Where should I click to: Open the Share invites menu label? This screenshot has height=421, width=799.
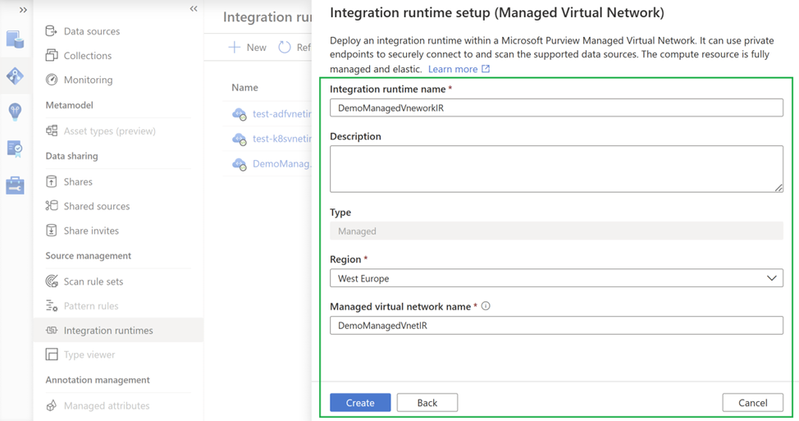click(91, 231)
